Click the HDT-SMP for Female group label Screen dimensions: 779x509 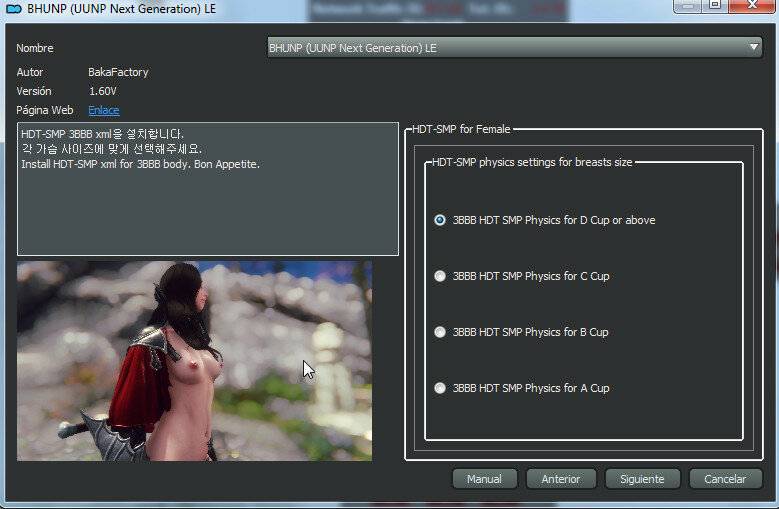(x=461, y=129)
